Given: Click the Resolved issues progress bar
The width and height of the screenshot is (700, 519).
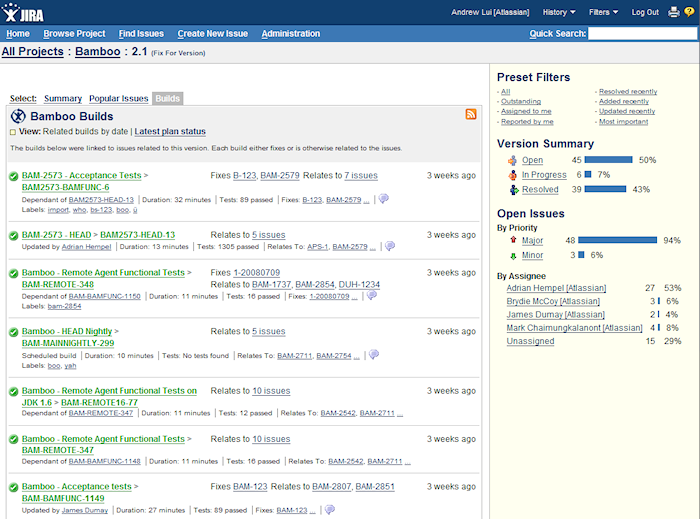Looking at the screenshot, I should pos(605,189).
